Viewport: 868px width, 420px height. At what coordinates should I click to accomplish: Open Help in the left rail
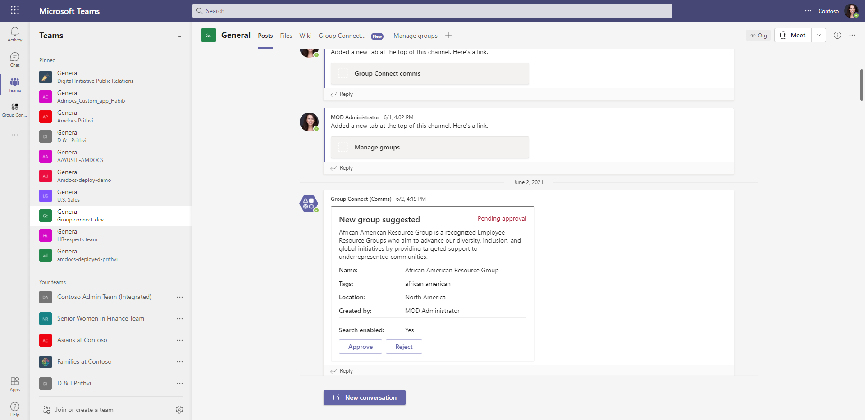pos(15,409)
